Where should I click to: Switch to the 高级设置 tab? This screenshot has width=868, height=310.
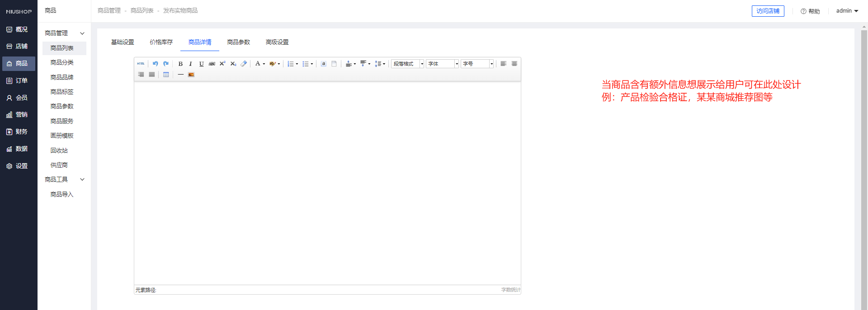(x=277, y=42)
